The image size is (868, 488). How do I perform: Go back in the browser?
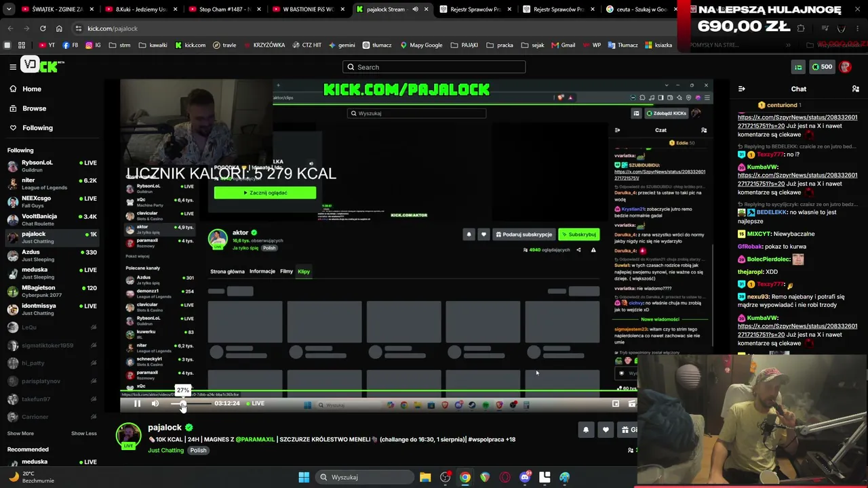pyautogui.click(x=10, y=28)
